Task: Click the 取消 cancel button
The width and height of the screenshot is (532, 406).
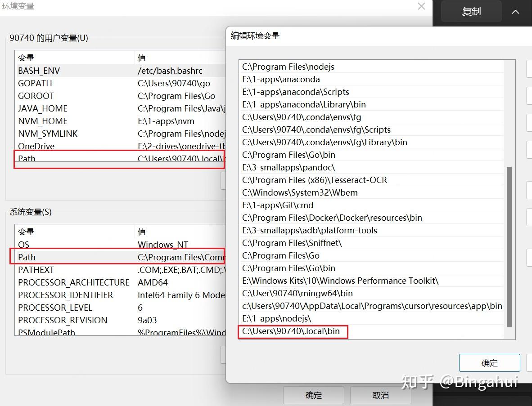Action: coord(380,395)
